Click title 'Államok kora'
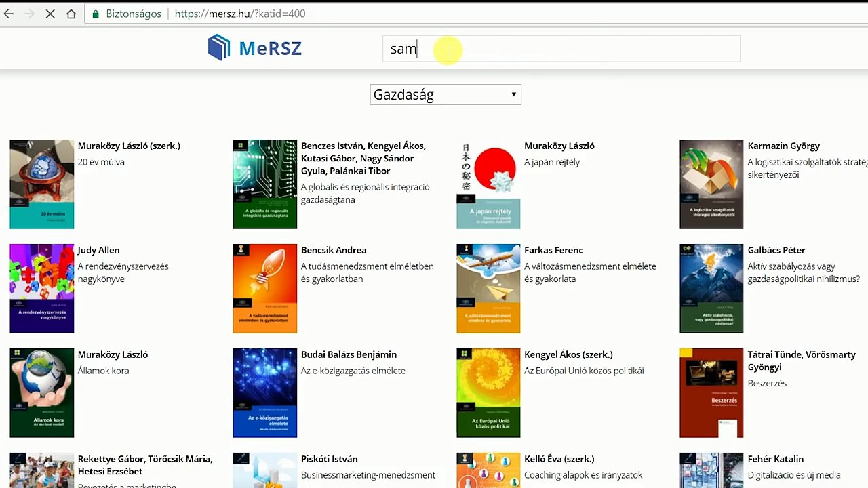 103,371
